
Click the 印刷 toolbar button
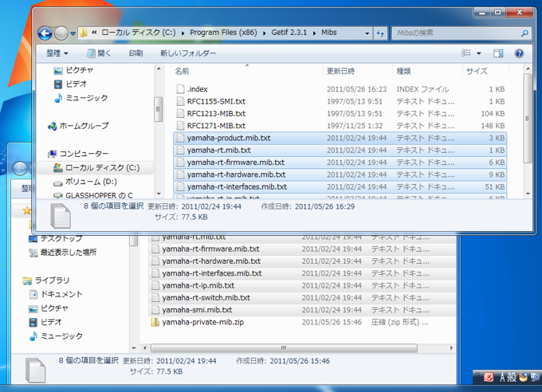pyautogui.click(x=135, y=53)
